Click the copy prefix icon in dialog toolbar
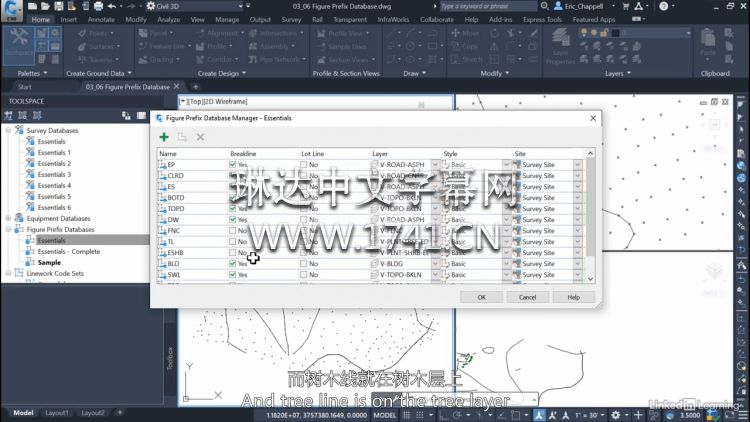The image size is (750, 422). click(x=182, y=137)
